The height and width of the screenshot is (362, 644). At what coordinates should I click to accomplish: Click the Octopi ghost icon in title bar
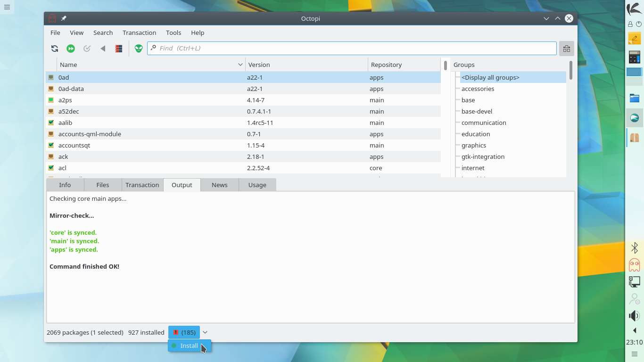52,18
